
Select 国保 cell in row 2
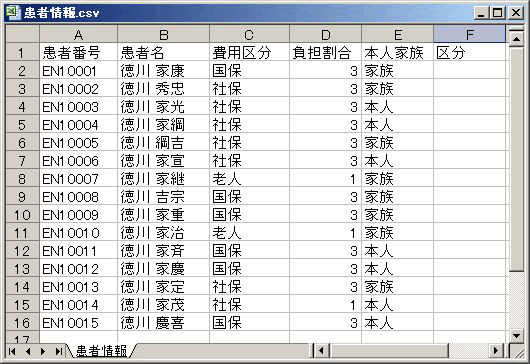click(x=249, y=71)
